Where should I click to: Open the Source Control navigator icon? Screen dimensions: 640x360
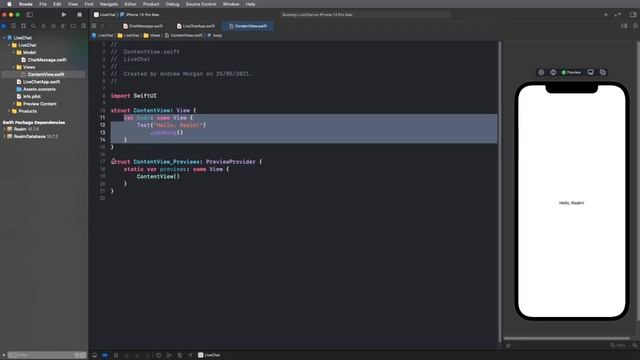click(13, 26)
